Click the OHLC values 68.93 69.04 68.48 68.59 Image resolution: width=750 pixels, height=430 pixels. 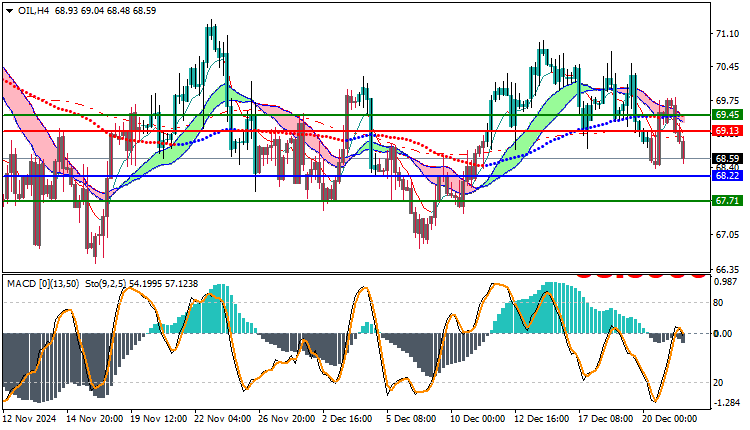point(105,11)
